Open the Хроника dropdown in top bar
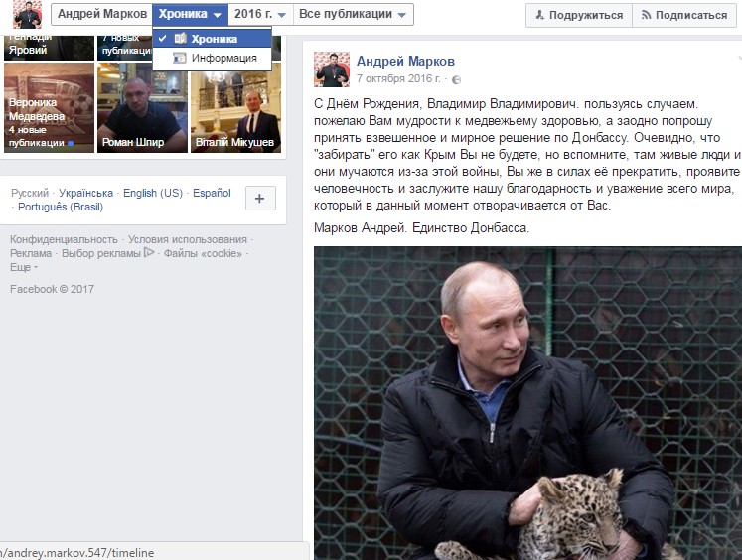The width and height of the screenshot is (742, 560). point(191,14)
